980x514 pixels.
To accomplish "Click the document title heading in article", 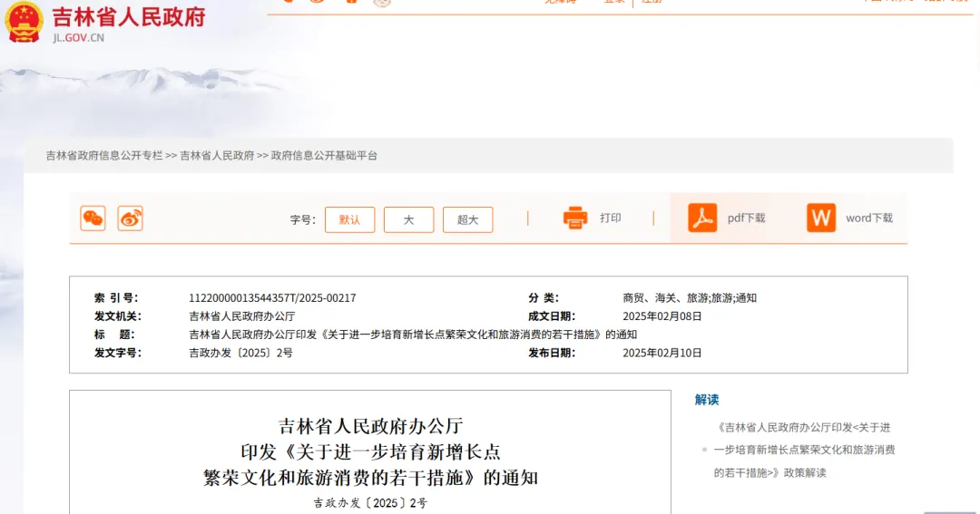I will point(370,451).
